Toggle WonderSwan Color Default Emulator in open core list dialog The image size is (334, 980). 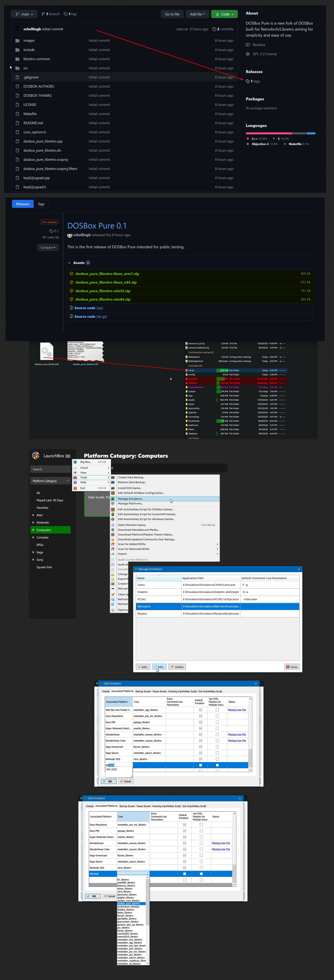click(185, 849)
